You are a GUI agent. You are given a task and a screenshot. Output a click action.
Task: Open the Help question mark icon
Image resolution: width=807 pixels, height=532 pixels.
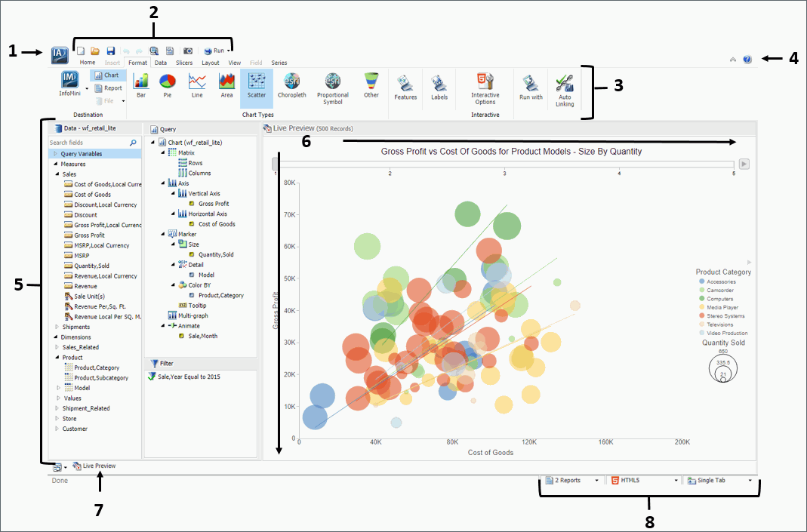[747, 60]
